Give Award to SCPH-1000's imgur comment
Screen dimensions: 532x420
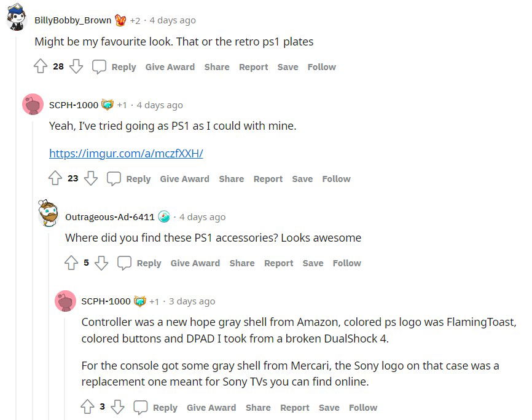pyautogui.click(x=184, y=179)
